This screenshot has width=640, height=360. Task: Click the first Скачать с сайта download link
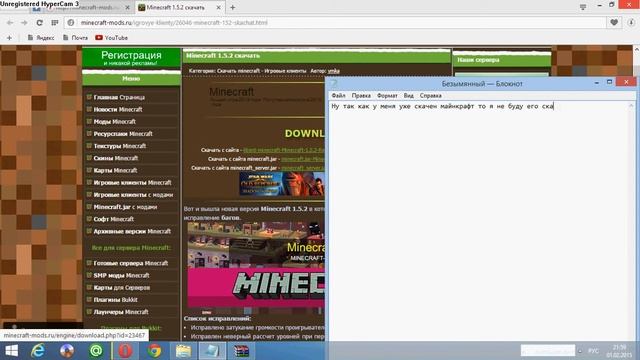tap(284, 150)
